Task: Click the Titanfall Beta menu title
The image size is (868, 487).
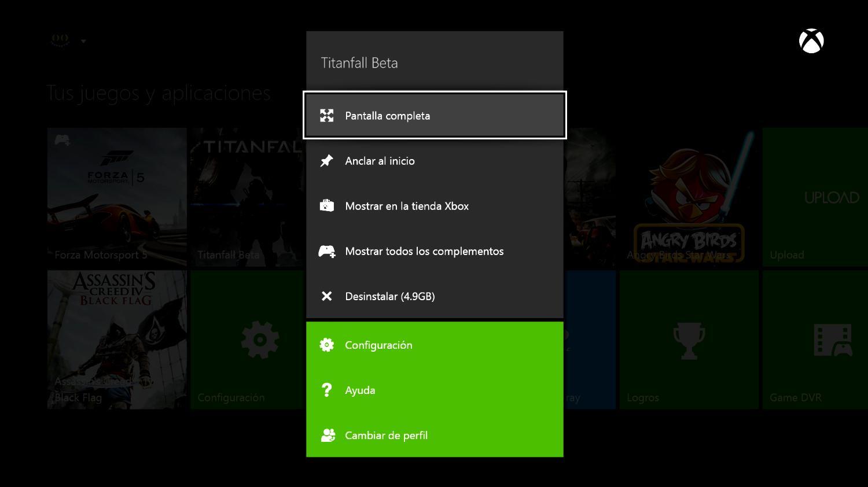Action: 359,63
